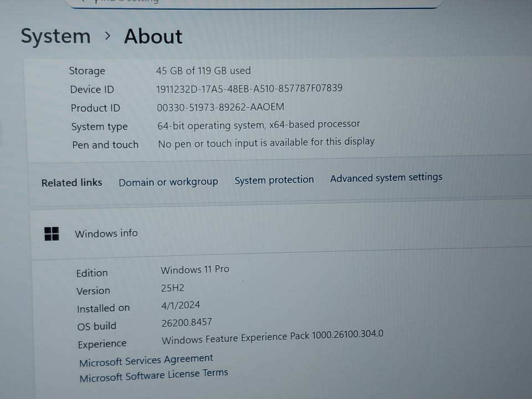Select the Product ID value 00330-51973-89262-AAOEM
The width and height of the screenshot is (532, 399).
pyautogui.click(x=221, y=107)
